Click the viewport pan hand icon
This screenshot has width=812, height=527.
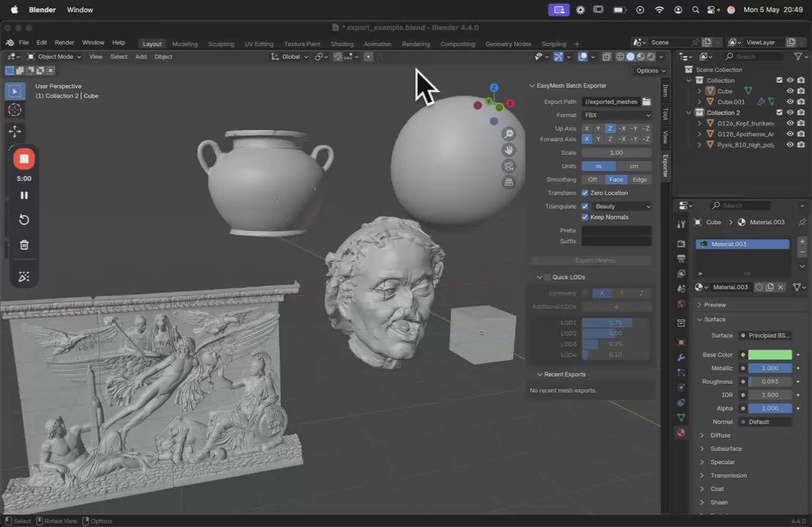point(509,150)
